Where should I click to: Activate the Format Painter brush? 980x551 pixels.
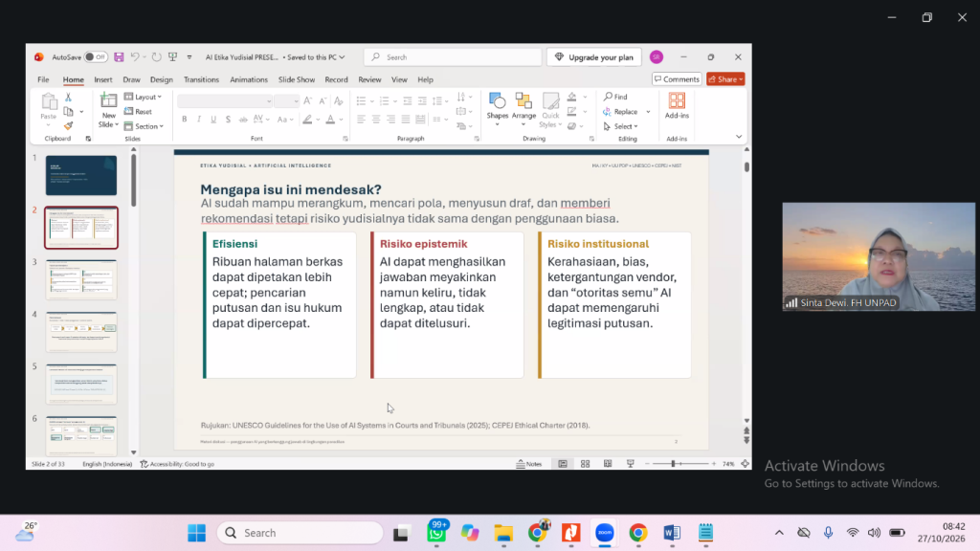pos(68,125)
